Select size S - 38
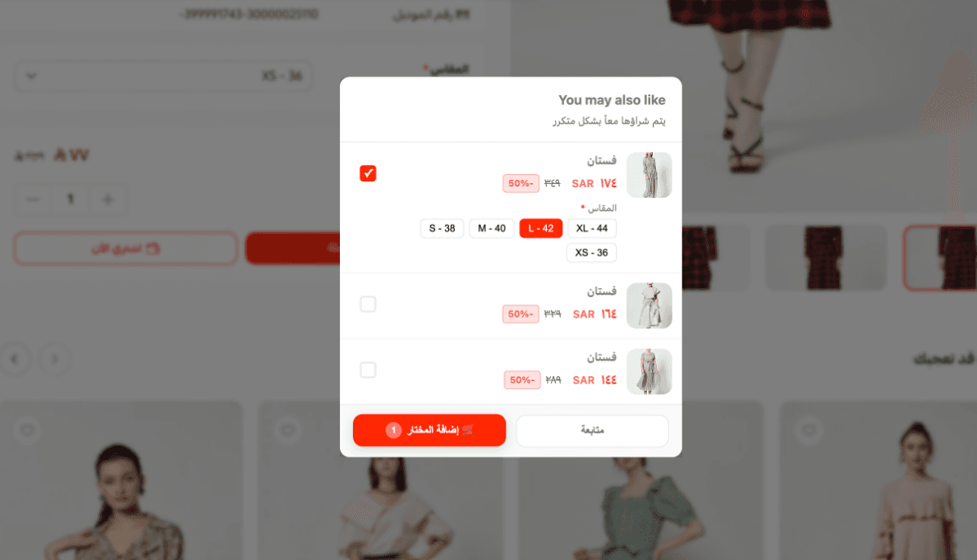The width and height of the screenshot is (977, 560). pyautogui.click(x=442, y=228)
